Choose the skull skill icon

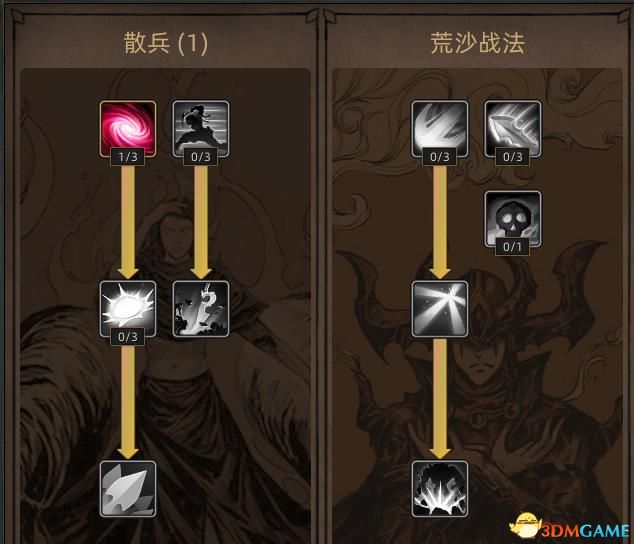click(513, 219)
